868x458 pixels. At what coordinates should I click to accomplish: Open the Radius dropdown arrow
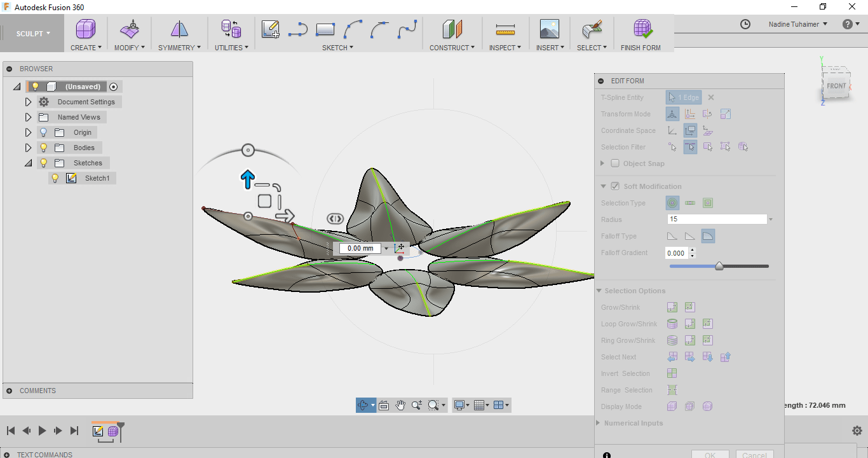pos(771,219)
